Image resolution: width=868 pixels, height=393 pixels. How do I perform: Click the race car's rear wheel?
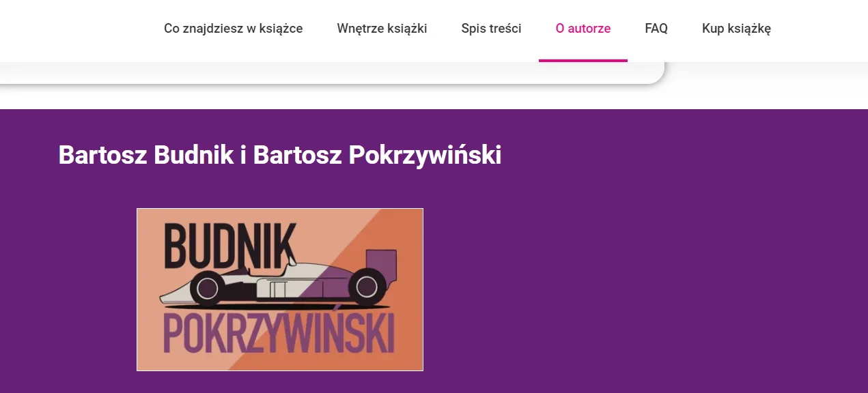(367, 287)
